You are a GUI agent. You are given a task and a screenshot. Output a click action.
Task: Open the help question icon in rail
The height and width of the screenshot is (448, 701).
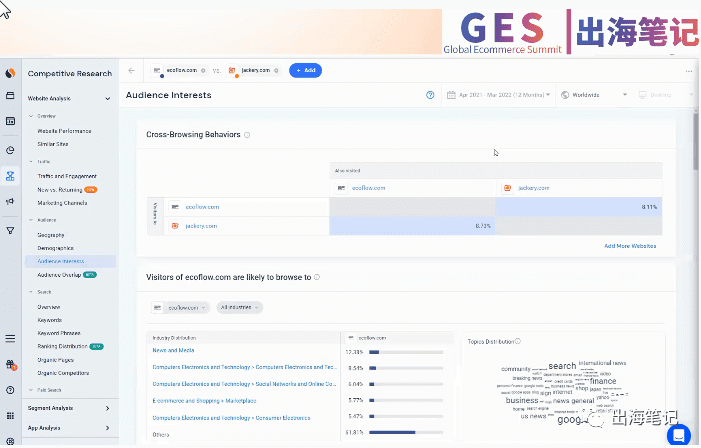click(10, 390)
